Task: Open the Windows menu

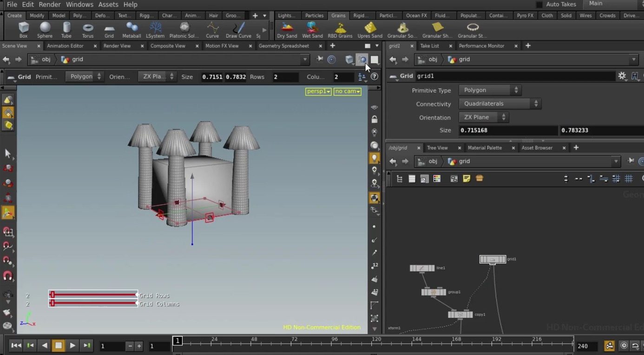Action: (x=79, y=4)
